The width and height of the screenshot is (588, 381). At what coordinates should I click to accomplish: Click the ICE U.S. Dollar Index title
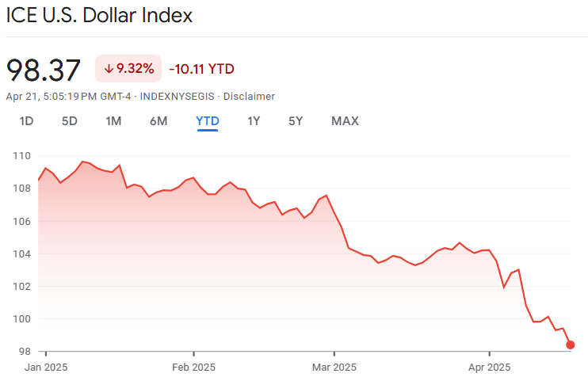[x=99, y=16]
